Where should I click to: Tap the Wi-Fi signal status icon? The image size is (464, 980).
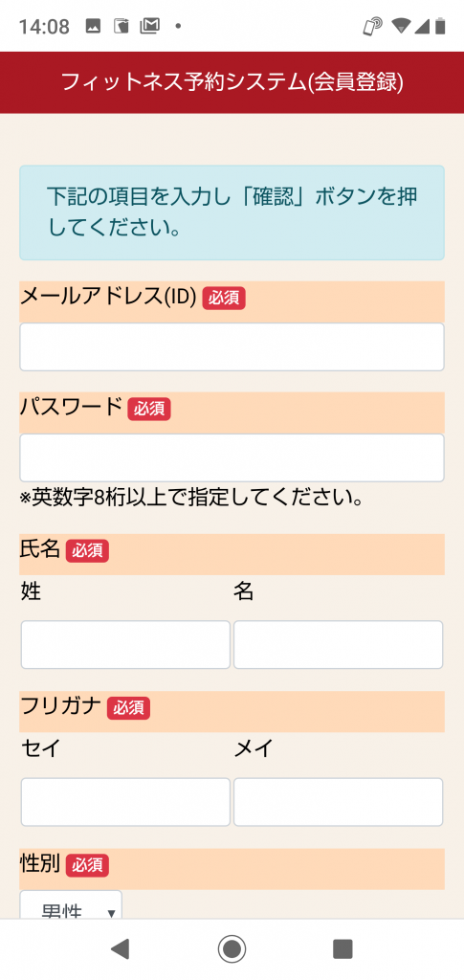(400, 26)
